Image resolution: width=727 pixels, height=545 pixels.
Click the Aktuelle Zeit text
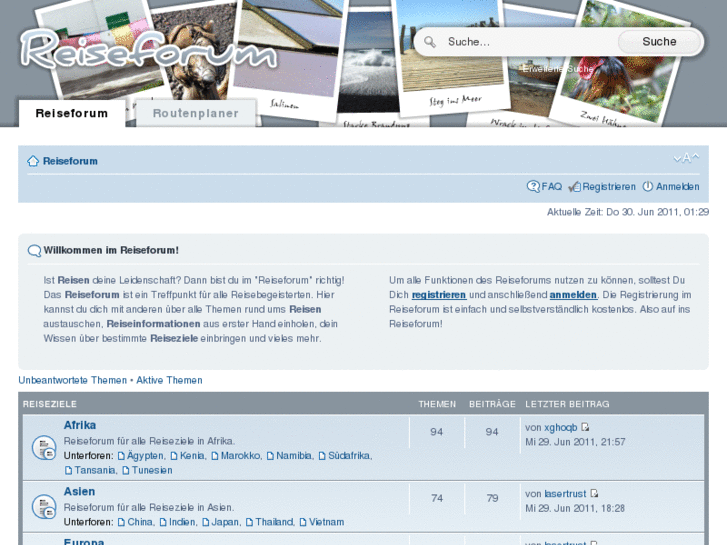(x=628, y=212)
